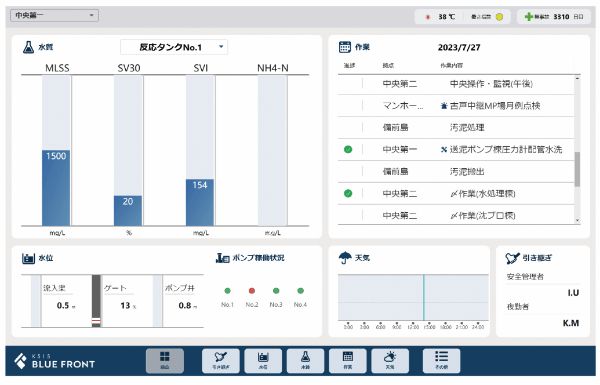600x385 pixels.
Task: Click the umbrella icon in 天気 panel
Action: (345, 258)
